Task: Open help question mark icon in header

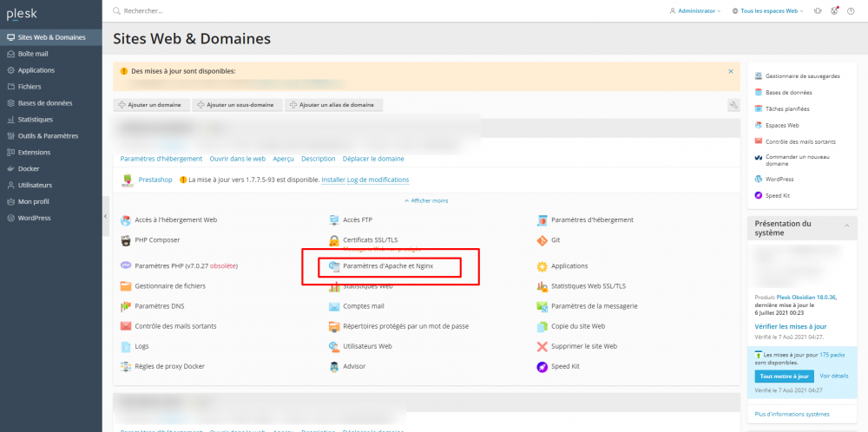Action: [851, 11]
